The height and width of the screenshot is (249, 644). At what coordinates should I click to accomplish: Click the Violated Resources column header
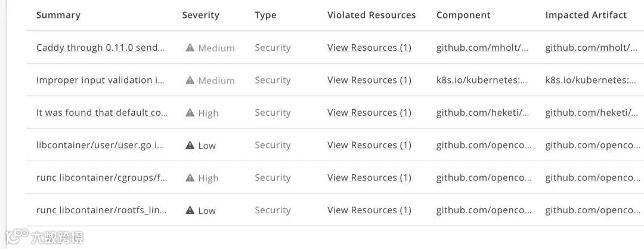click(x=371, y=16)
